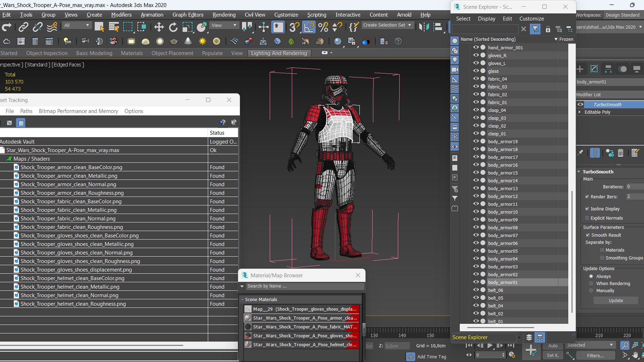Toggle Percent Snap tool
Viewport: 644px width, 362px height.
point(323,27)
